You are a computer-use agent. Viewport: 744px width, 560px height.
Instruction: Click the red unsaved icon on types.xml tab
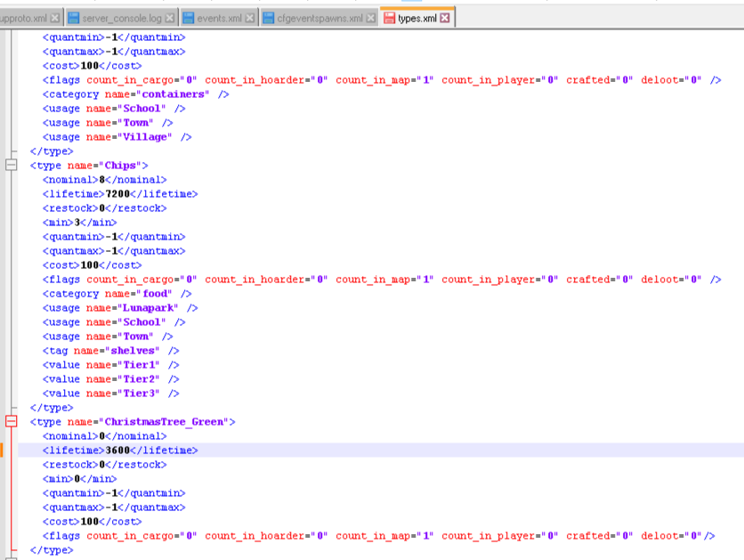click(389, 18)
